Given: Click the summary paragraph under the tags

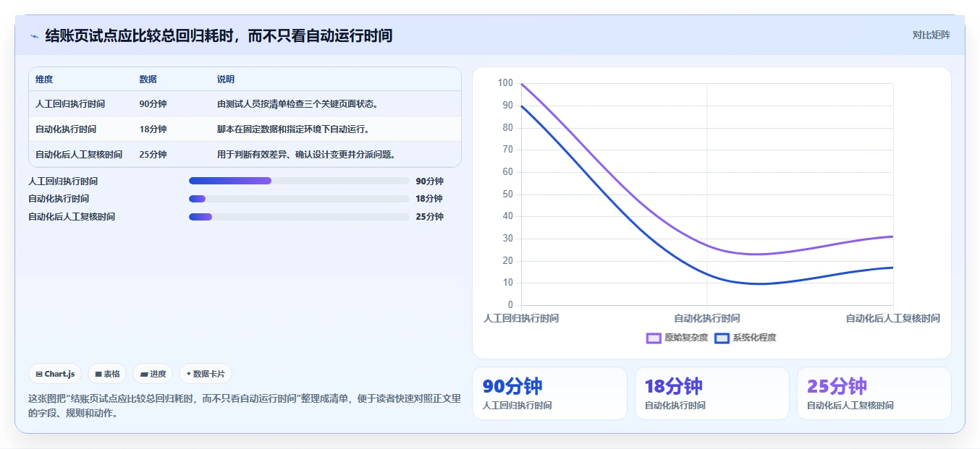Looking at the screenshot, I should click(245, 406).
